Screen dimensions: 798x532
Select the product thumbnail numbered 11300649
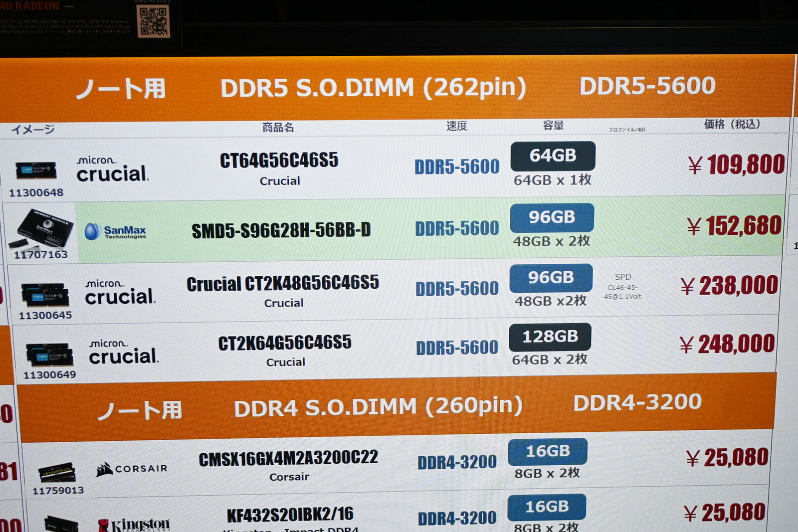click(x=49, y=354)
